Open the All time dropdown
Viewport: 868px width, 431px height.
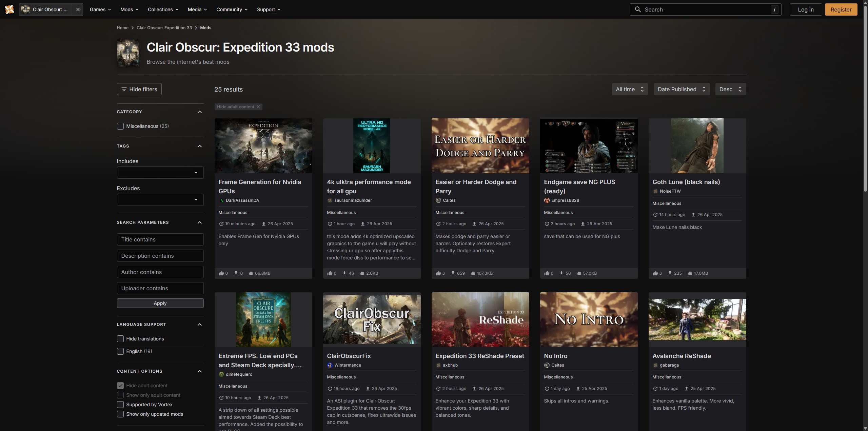pyautogui.click(x=630, y=89)
